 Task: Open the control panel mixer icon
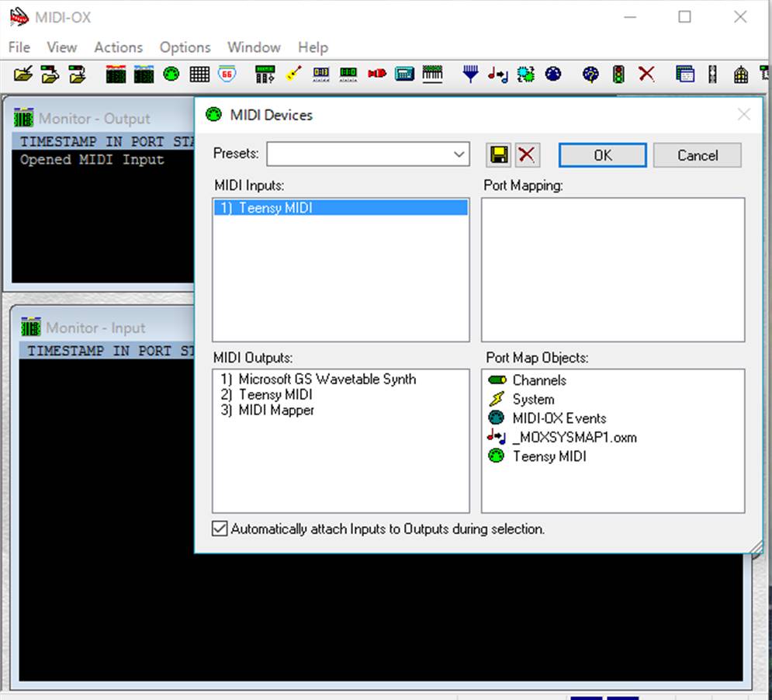265,75
